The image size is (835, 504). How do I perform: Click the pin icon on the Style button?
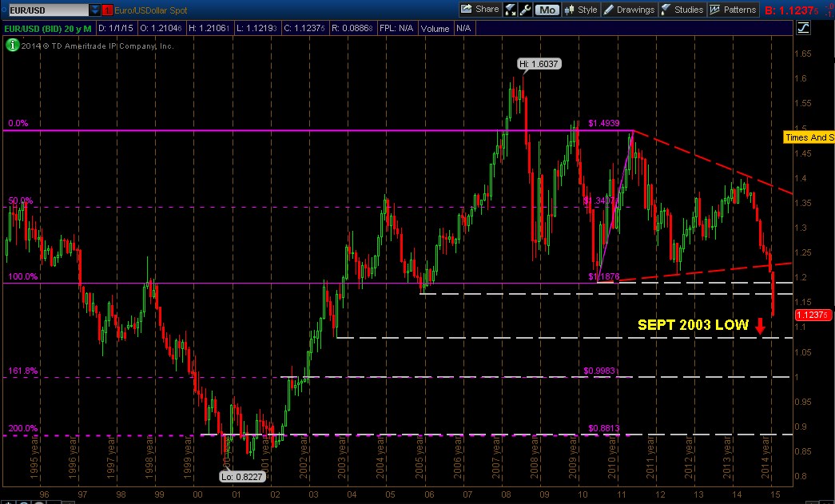tap(568, 9)
